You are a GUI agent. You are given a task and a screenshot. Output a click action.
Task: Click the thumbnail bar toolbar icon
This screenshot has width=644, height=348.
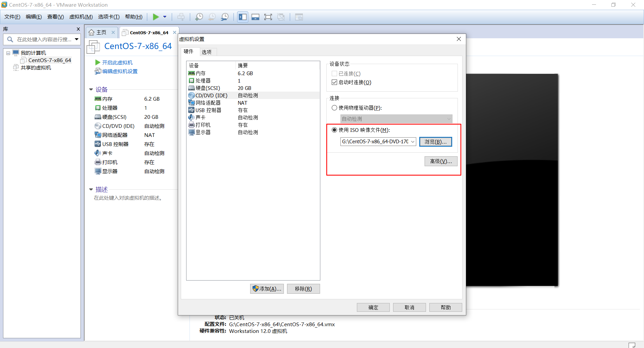tap(255, 17)
